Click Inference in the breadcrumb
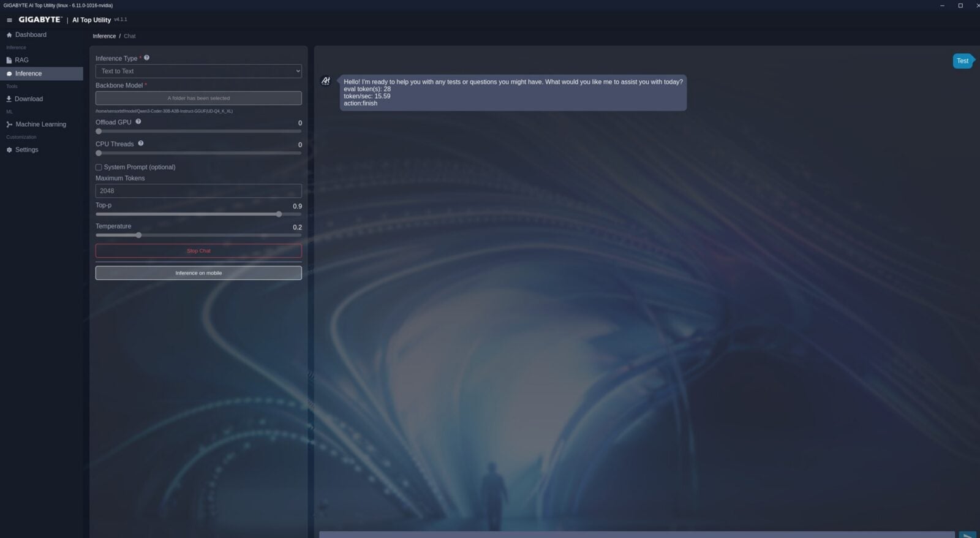Screen dimensions: 980x538 click(104, 36)
